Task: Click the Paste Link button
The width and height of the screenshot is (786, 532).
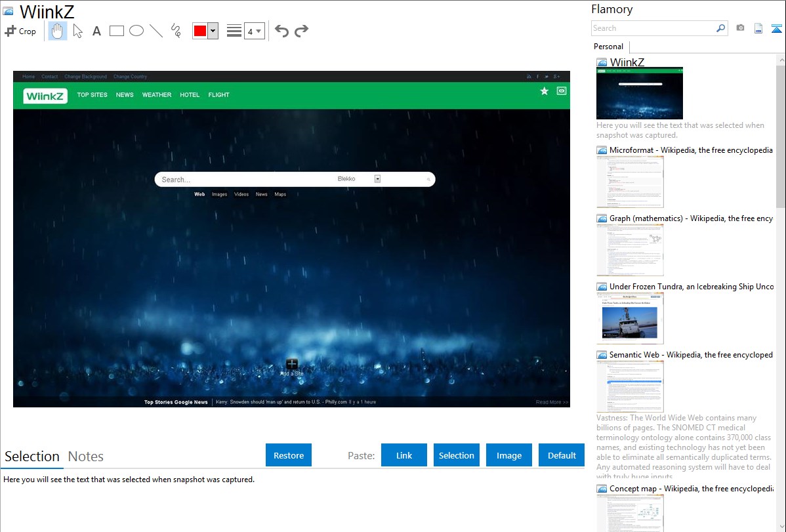Action: (x=404, y=455)
